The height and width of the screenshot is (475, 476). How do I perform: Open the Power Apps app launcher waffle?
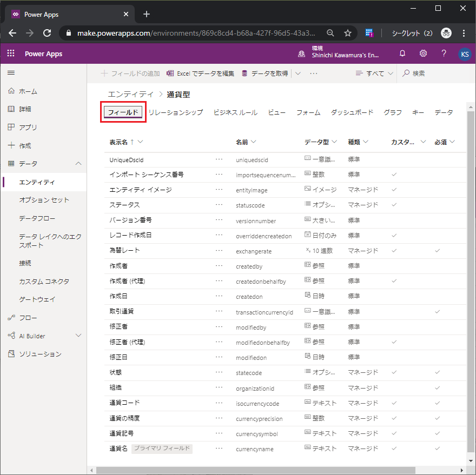click(x=11, y=53)
